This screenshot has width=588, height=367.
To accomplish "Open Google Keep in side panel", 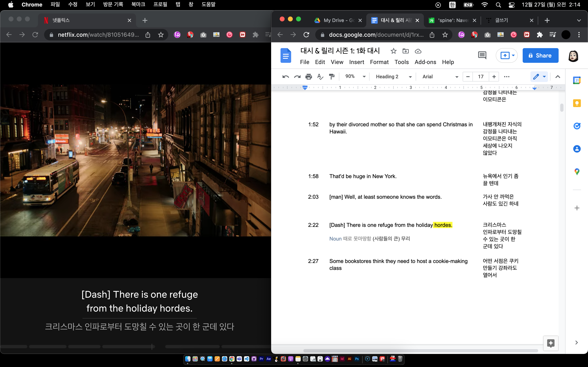I will click(577, 103).
